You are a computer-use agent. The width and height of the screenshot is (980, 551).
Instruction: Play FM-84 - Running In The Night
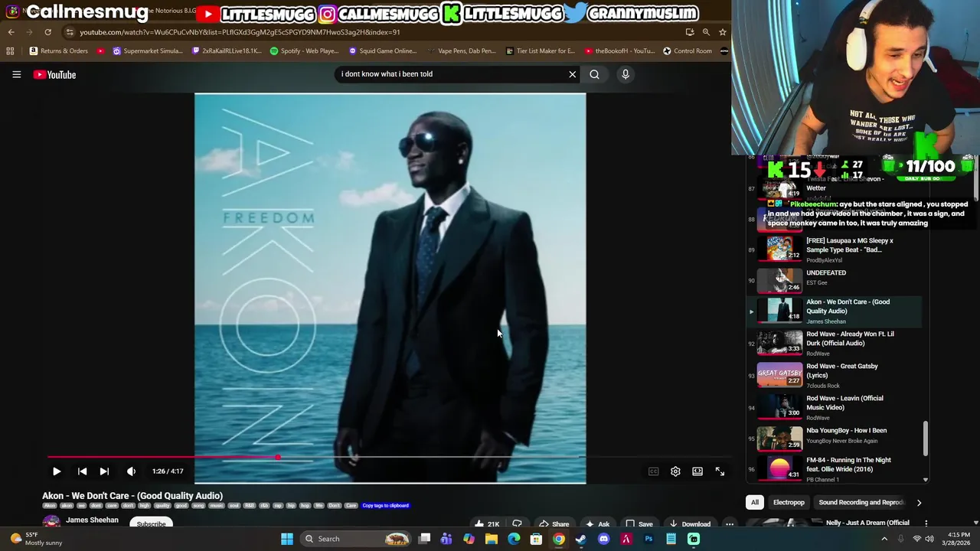point(835,469)
